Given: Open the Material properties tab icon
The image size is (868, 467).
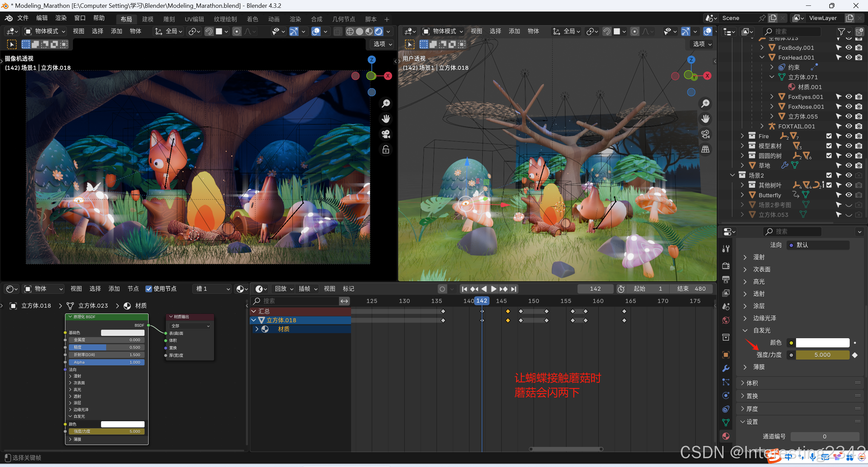Looking at the screenshot, I should point(726,436).
